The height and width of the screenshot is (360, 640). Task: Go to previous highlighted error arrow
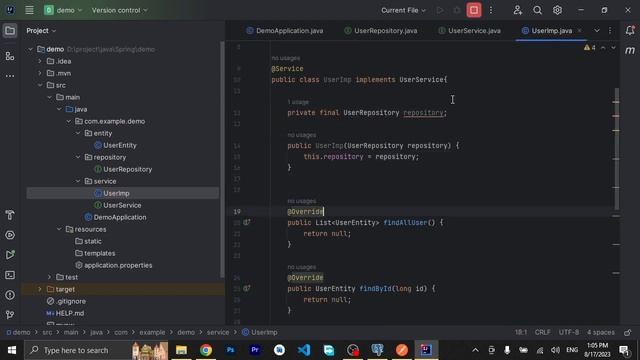point(603,48)
